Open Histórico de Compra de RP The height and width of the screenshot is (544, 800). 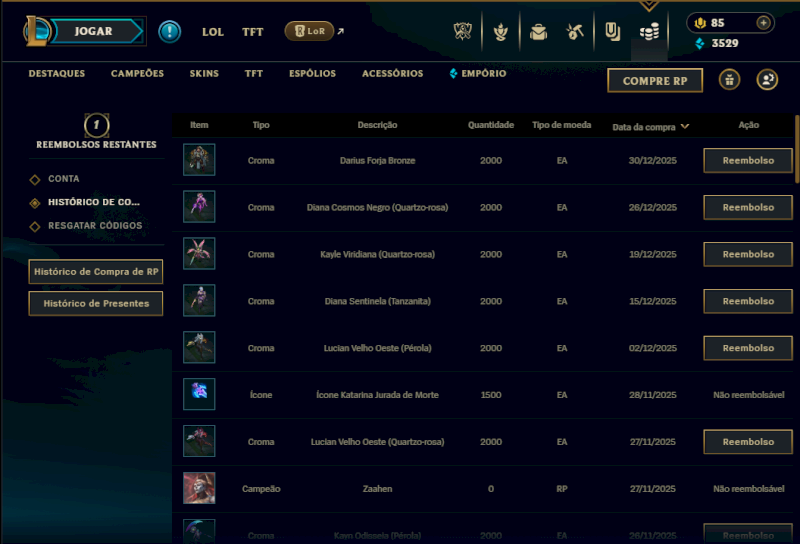point(96,271)
